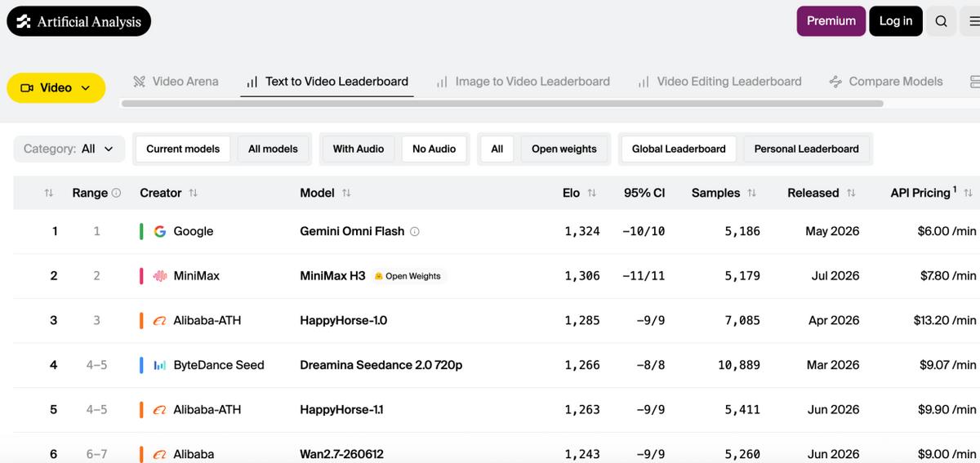Screen dimensions: 980x463
Task: Toggle the With Audio filter
Action: click(359, 149)
